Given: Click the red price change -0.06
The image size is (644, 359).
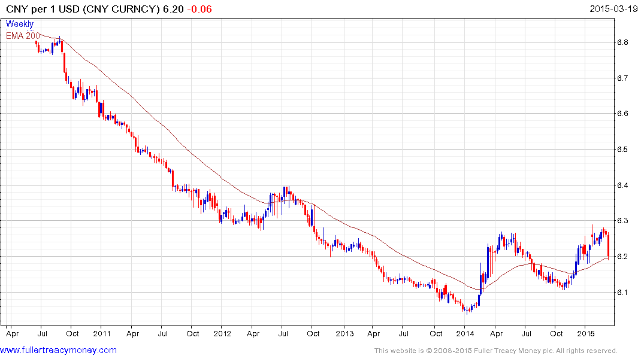Looking at the screenshot, I should (x=199, y=9).
